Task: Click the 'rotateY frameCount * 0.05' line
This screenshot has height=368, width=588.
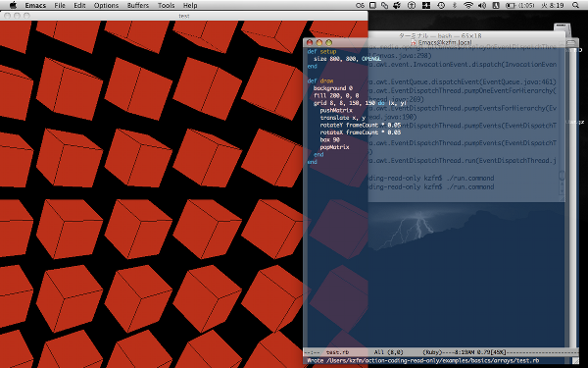Action: (x=361, y=125)
